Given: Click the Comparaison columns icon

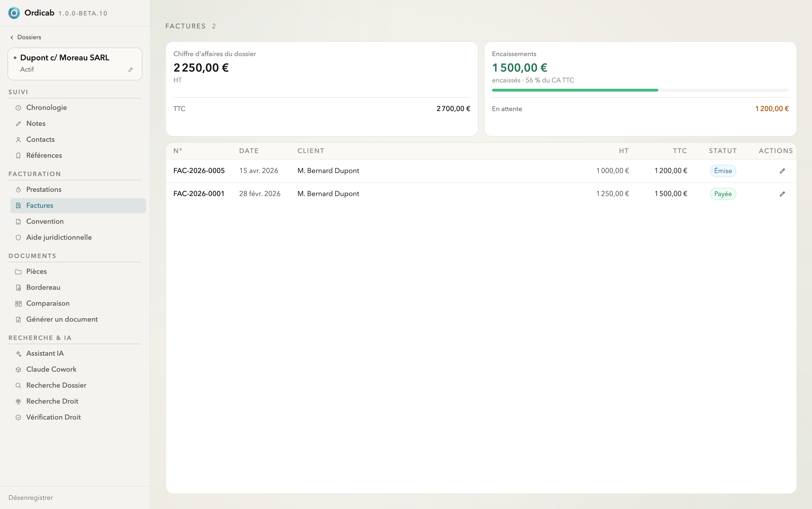Looking at the screenshot, I should pos(19,304).
